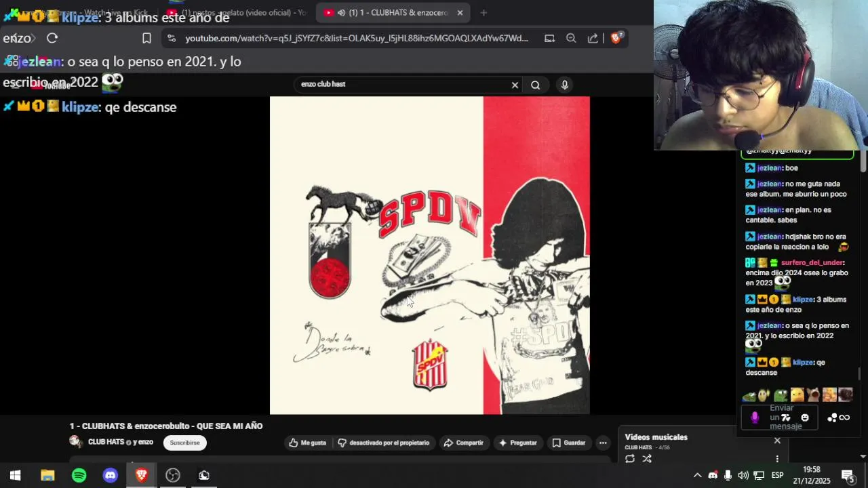
Task: Open site settings icon left of URL
Action: (x=171, y=39)
